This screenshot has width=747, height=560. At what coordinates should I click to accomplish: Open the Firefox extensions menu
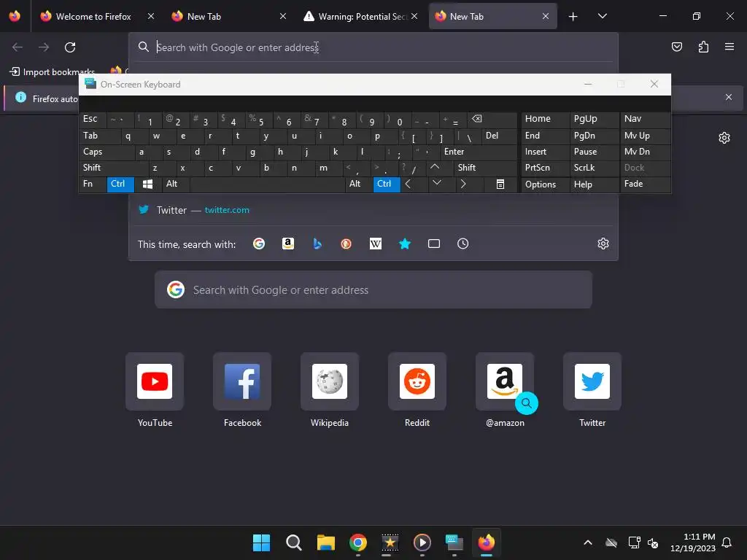tap(703, 47)
